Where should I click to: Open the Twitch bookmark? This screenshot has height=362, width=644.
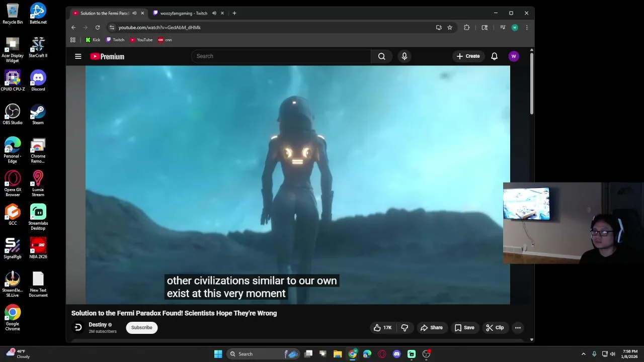(115, 40)
